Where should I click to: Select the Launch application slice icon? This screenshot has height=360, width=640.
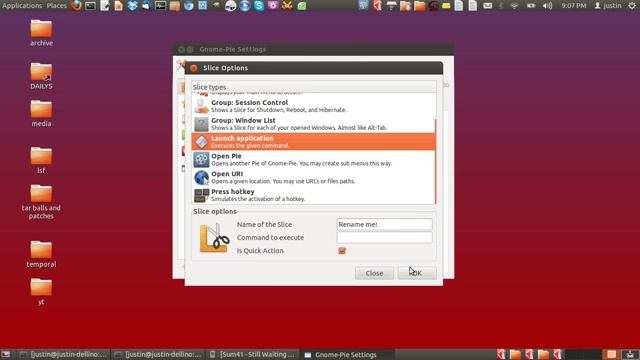tap(201, 142)
